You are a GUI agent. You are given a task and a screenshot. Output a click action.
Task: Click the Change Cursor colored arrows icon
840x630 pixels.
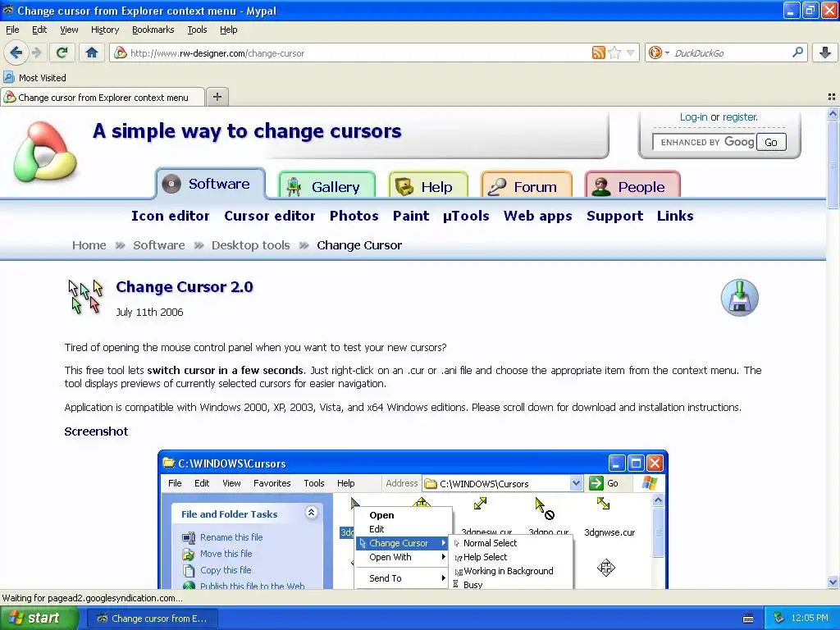point(85,296)
